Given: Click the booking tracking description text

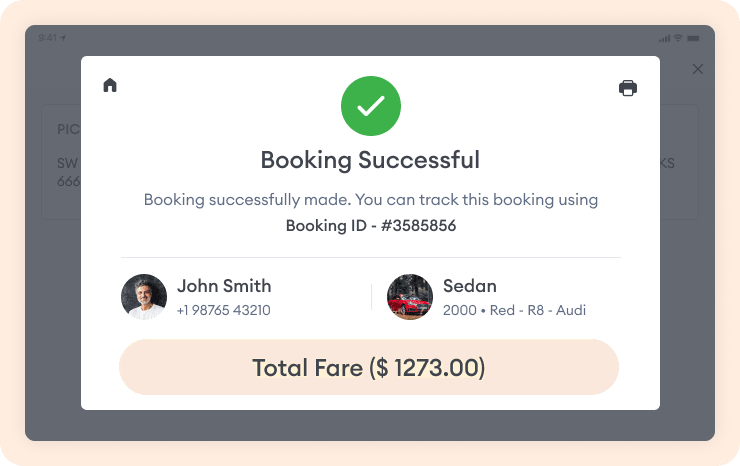Looking at the screenshot, I should [x=370, y=200].
